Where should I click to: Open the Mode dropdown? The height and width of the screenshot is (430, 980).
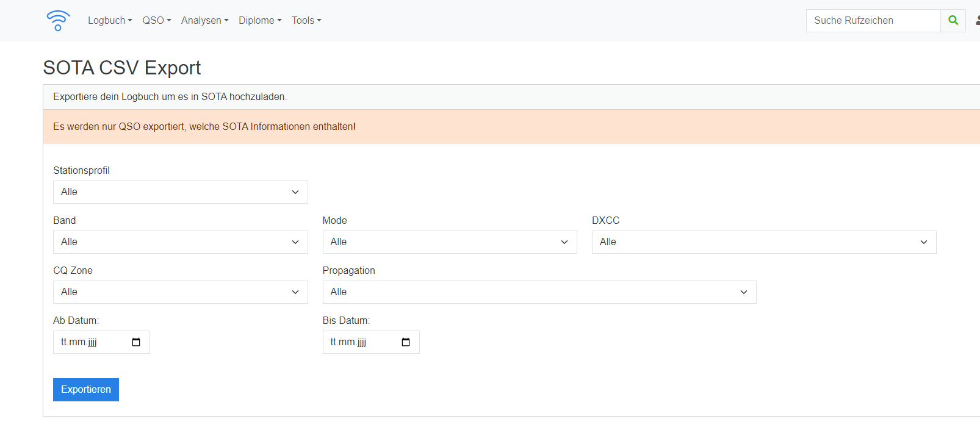pyautogui.click(x=449, y=242)
